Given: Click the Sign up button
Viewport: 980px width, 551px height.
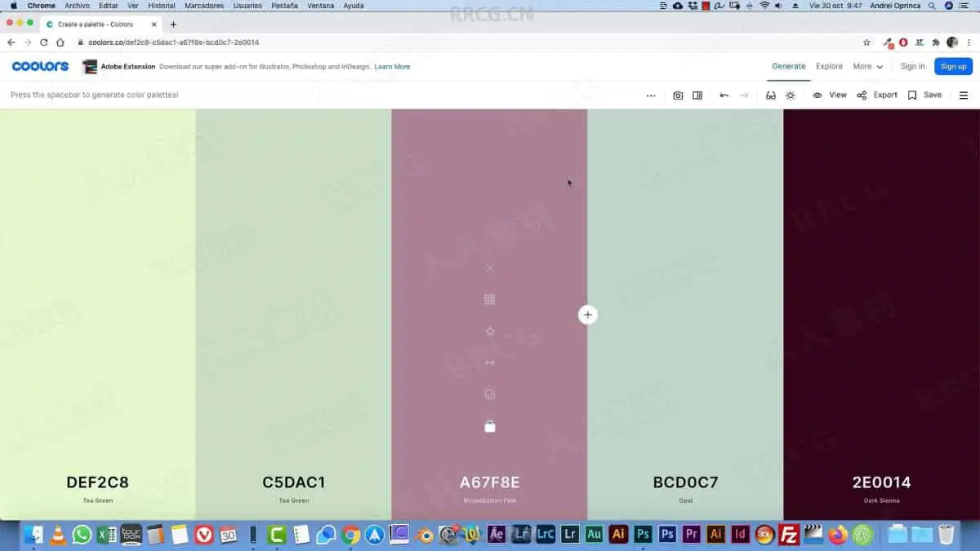Looking at the screenshot, I should [953, 67].
